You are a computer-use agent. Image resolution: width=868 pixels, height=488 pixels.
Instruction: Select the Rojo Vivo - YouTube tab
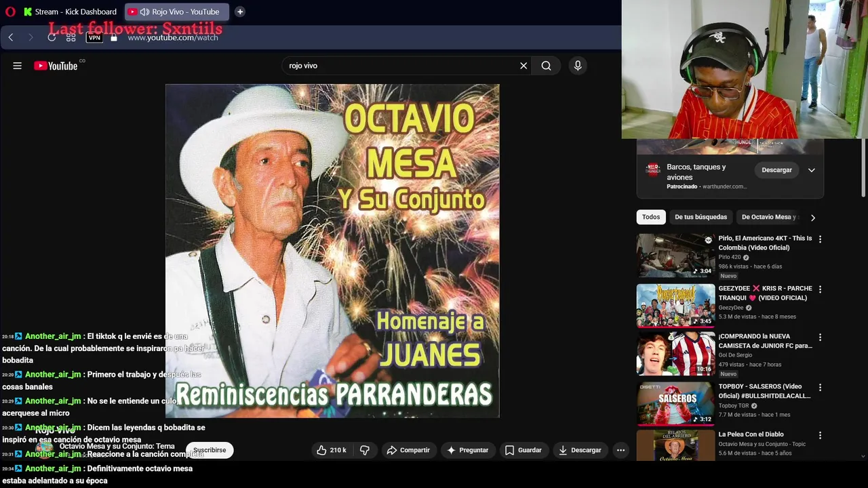[176, 12]
